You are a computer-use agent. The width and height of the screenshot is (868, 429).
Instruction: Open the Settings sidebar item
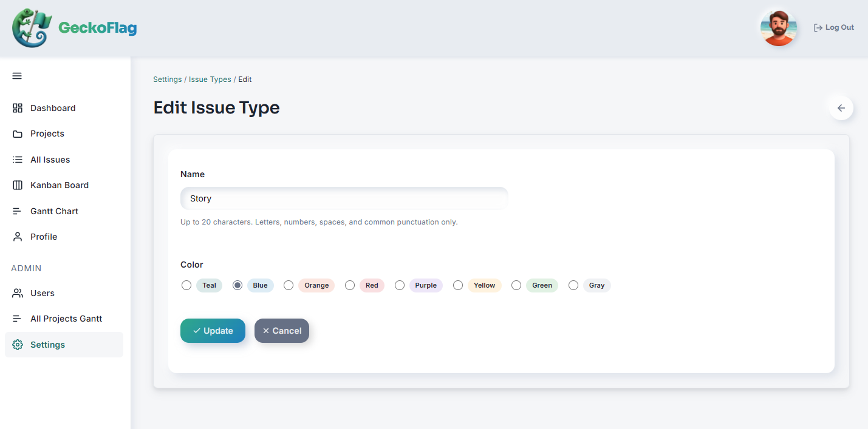[64, 345]
